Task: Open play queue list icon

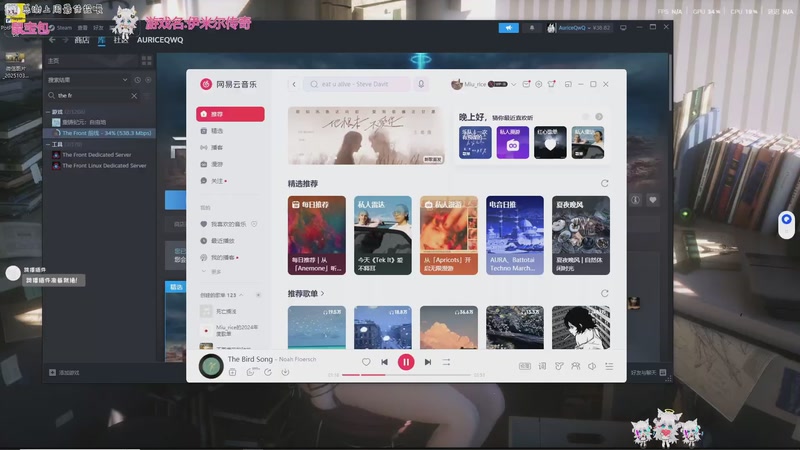Action: click(x=609, y=366)
